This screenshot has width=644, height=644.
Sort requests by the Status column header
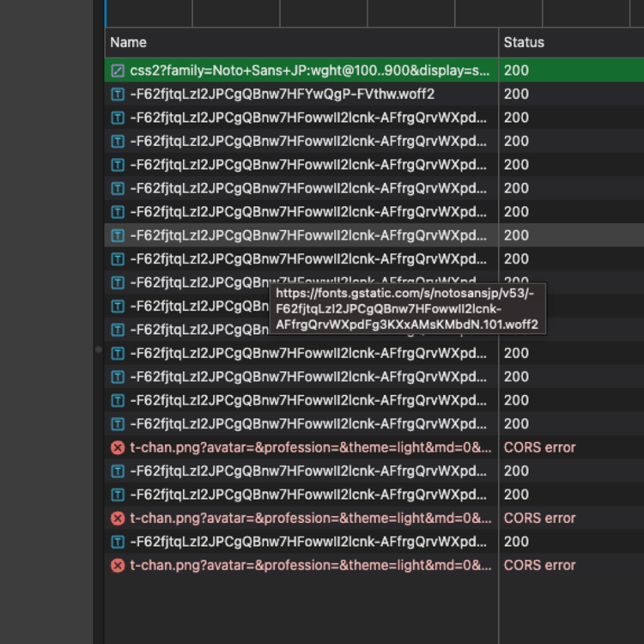(x=524, y=42)
